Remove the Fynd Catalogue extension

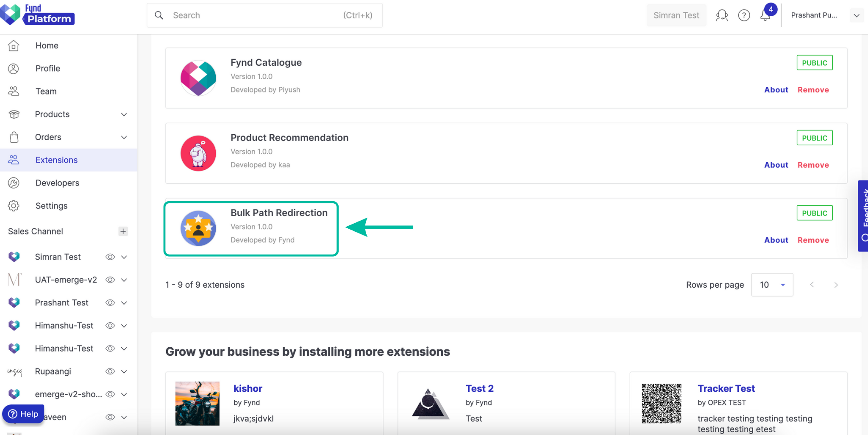(x=812, y=89)
